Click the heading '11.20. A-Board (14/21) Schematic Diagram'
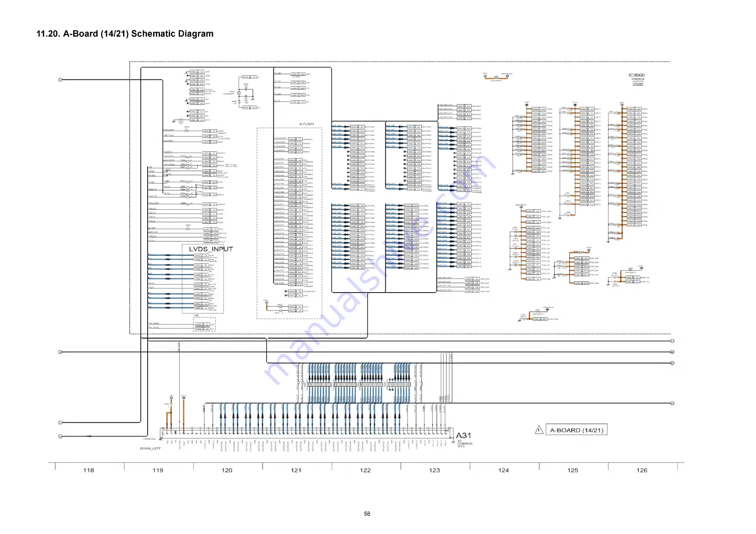Viewport: 756px width, 534px height. 125,34
